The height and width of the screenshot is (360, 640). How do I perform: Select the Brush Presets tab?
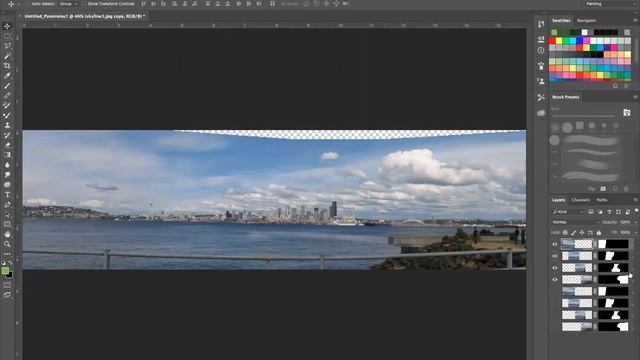[566, 97]
